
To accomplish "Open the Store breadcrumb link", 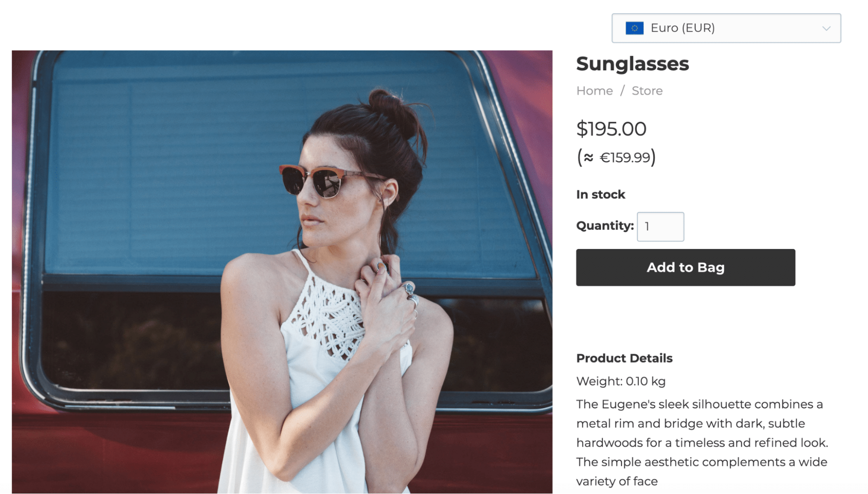I will [647, 91].
